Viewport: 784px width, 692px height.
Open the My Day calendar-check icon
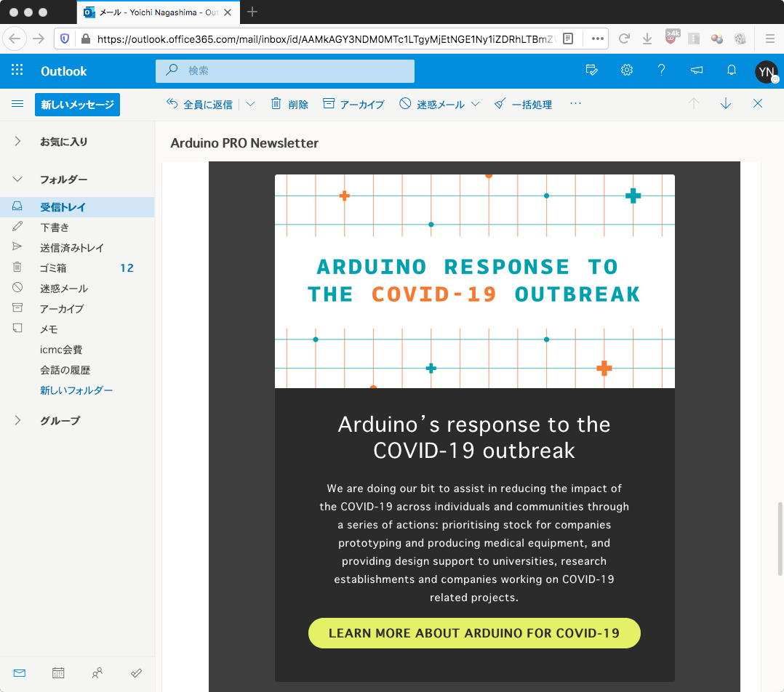point(591,70)
